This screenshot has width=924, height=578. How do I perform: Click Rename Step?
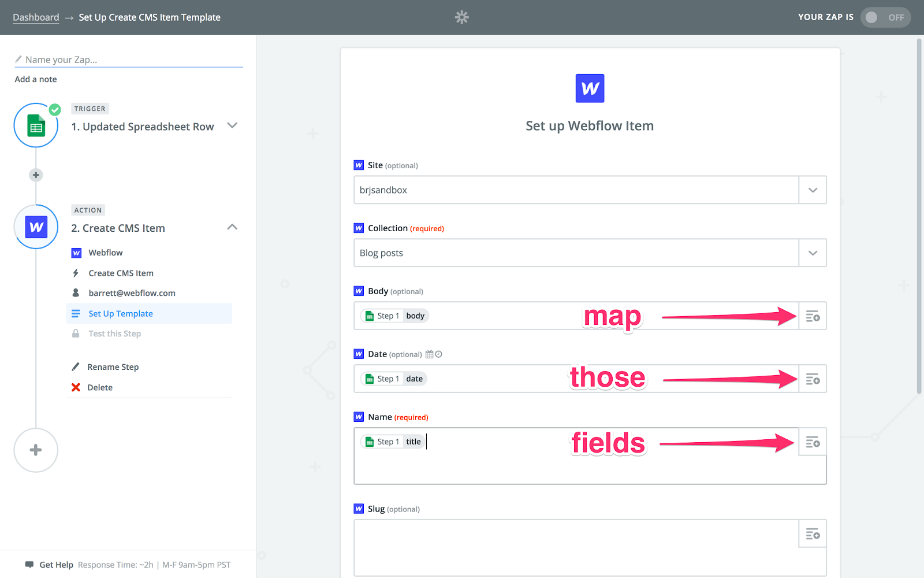pos(113,367)
